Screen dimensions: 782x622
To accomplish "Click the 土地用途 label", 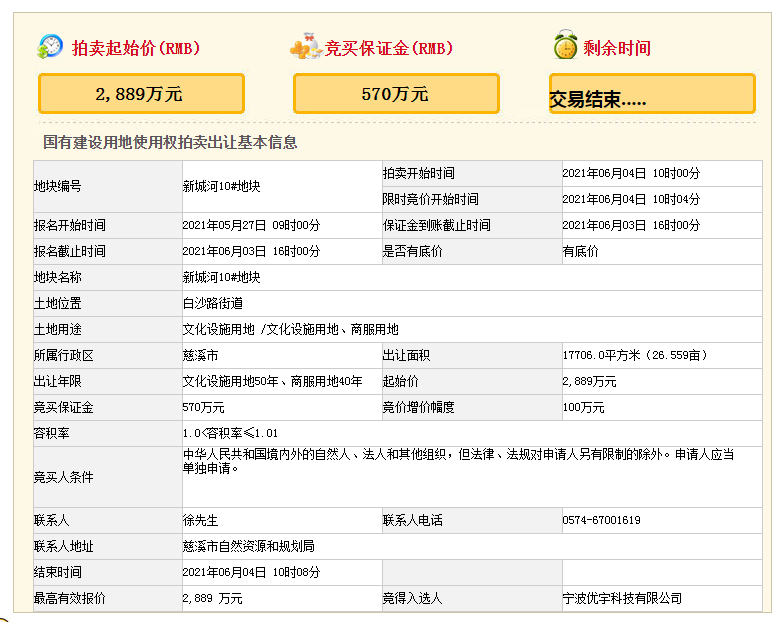I will (58, 329).
